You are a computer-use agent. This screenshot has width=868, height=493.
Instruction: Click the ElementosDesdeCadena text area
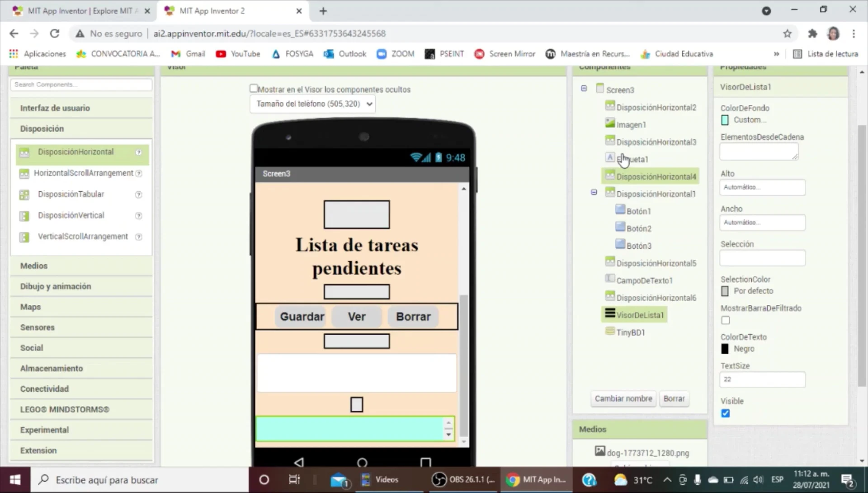(759, 152)
